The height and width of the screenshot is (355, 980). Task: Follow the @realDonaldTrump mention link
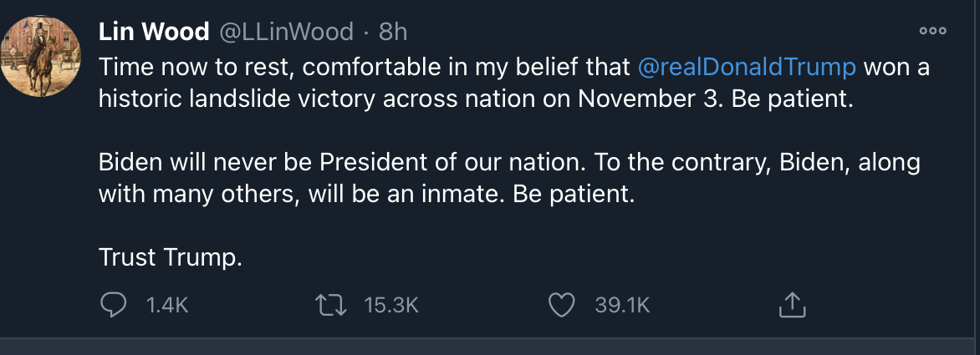747,67
